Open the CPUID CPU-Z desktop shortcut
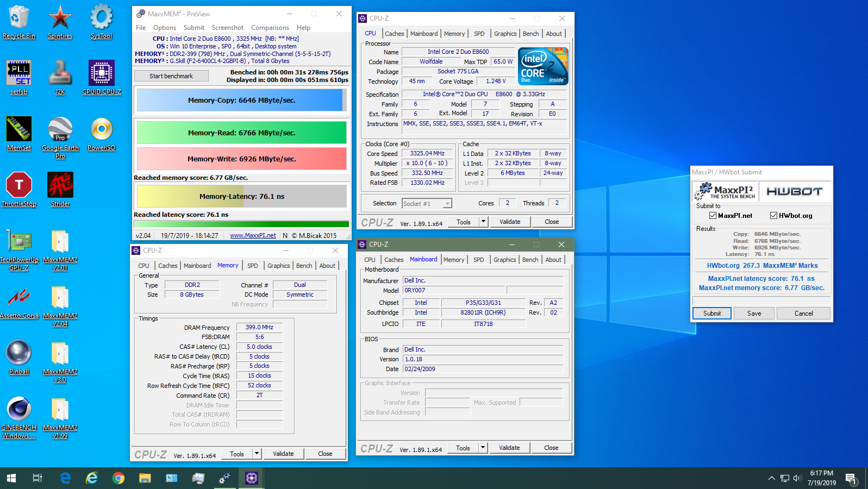 tap(102, 78)
